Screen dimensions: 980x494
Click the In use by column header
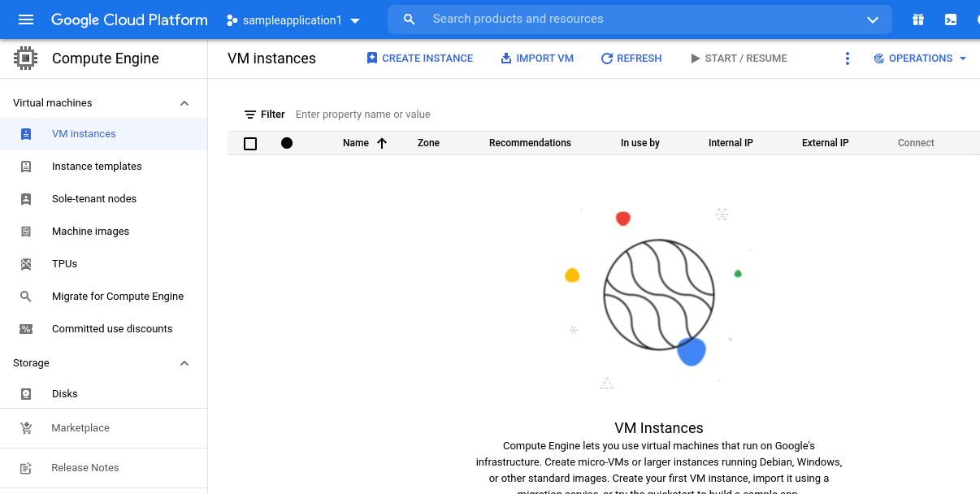640,143
